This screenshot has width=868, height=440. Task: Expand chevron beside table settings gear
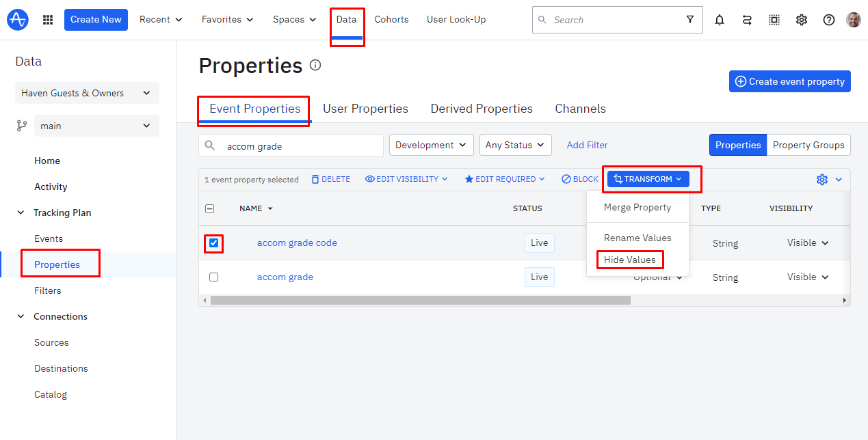(x=839, y=180)
